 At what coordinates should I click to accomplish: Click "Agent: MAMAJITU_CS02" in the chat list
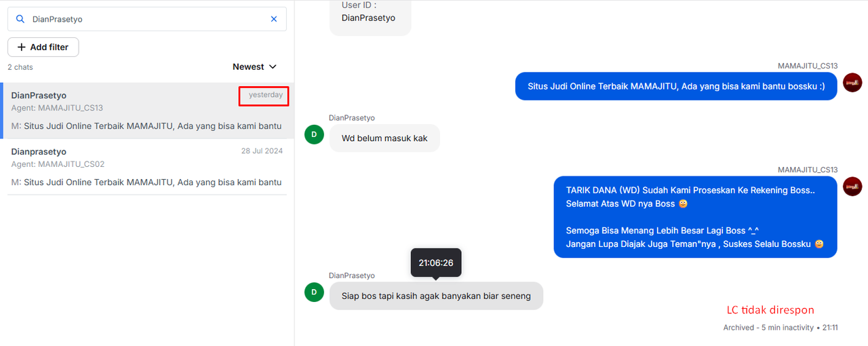[58, 164]
